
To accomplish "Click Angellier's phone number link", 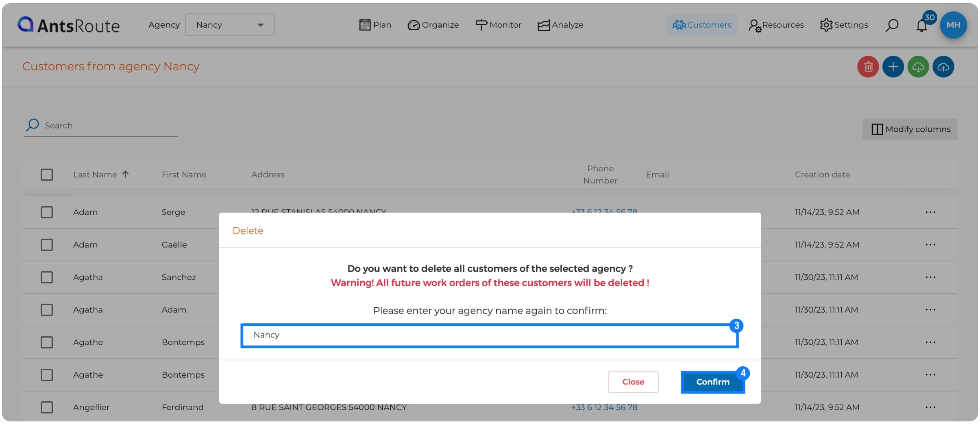I will pos(604,407).
